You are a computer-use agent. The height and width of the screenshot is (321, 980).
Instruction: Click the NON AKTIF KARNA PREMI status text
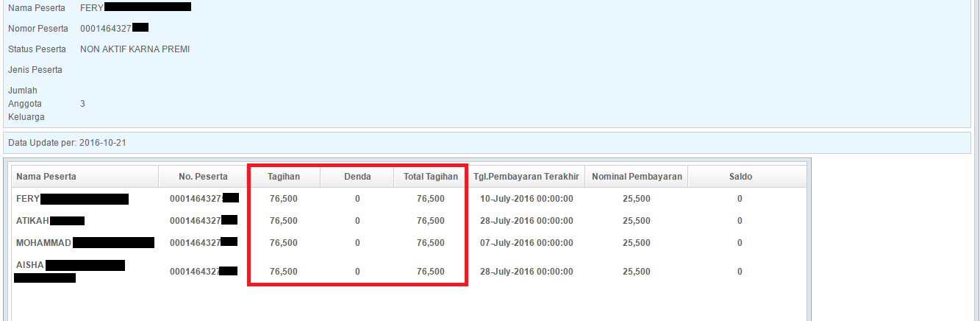[135, 49]
